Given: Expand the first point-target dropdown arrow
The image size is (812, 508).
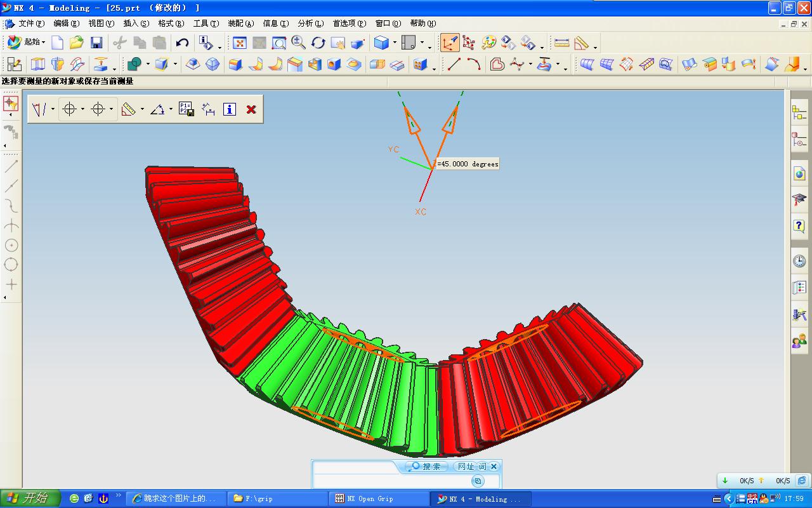Looking at the screenshot, I should pyautogui.click(x=82, y=109).
